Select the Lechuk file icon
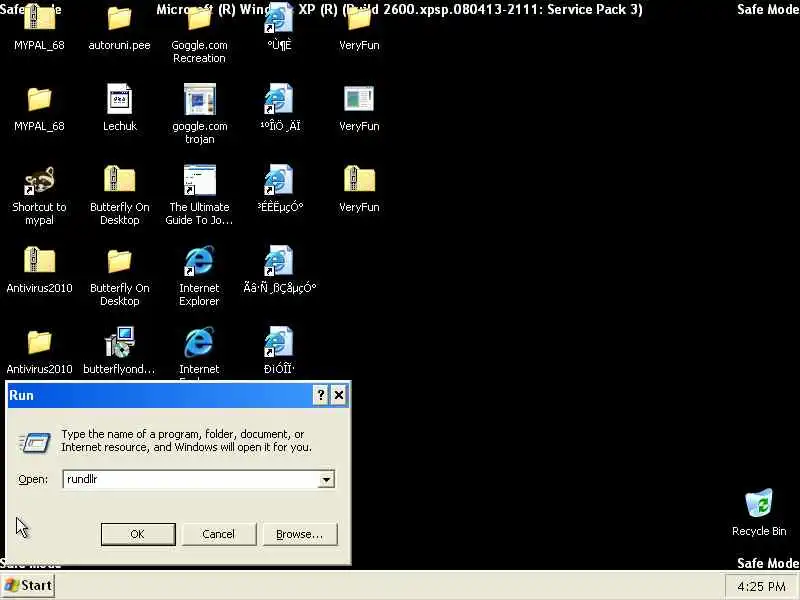 [x=119, y=99]
